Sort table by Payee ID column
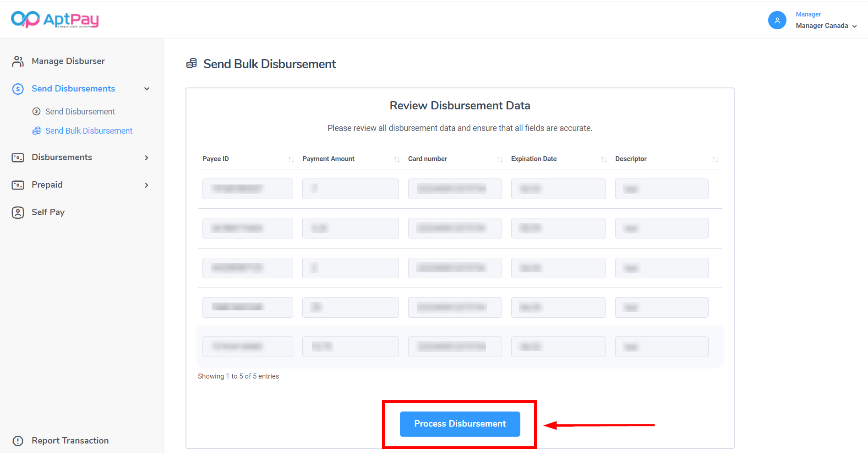Screen dimensions: 868x455 coord(216,159)
